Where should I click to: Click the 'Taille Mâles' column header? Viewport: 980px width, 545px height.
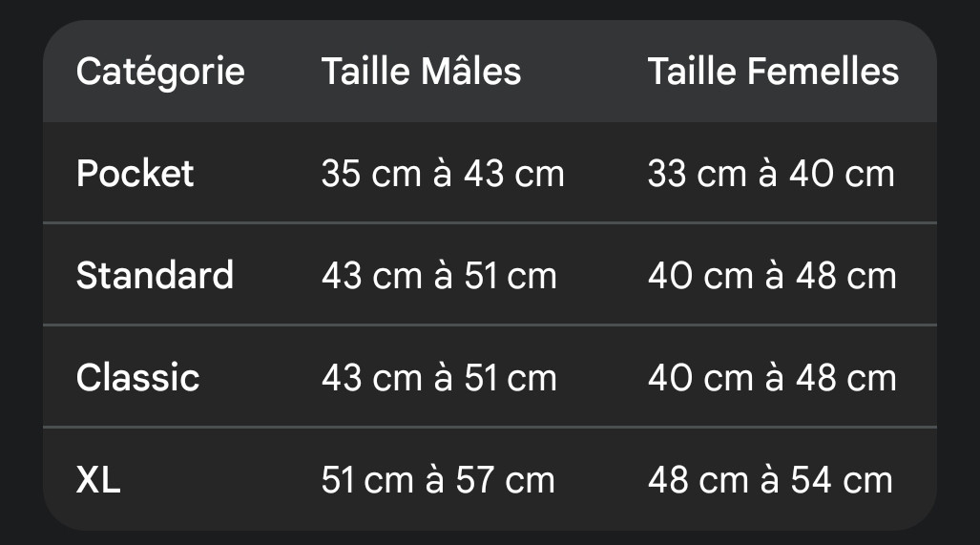pyautogui.click(x=421, y=72)
